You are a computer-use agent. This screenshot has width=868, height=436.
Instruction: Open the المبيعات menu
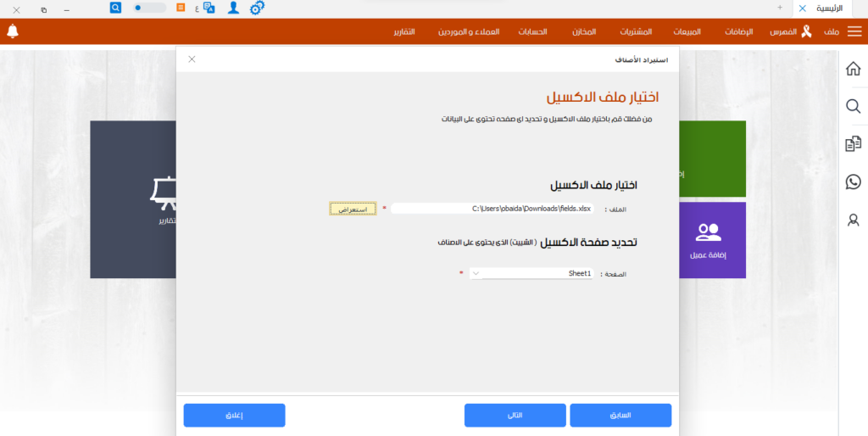[x=687, y=31]
